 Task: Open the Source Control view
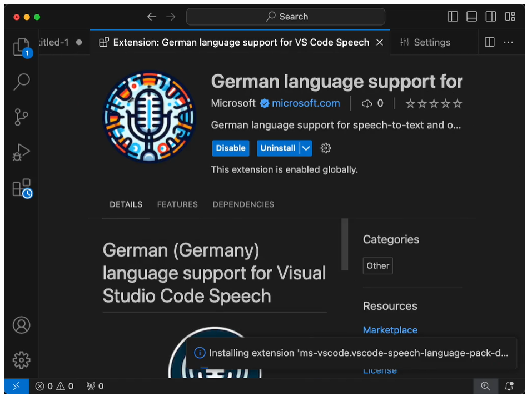(21, 117)
